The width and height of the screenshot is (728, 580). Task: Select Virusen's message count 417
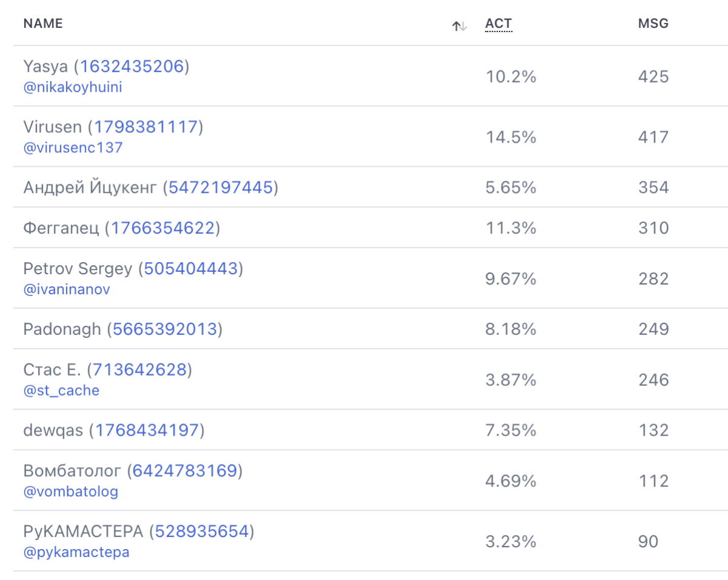(x=653, y=137)
